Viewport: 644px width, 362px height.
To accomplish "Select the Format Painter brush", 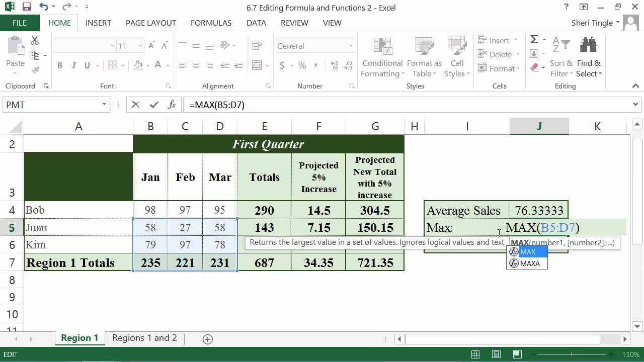I will (35, 69).
